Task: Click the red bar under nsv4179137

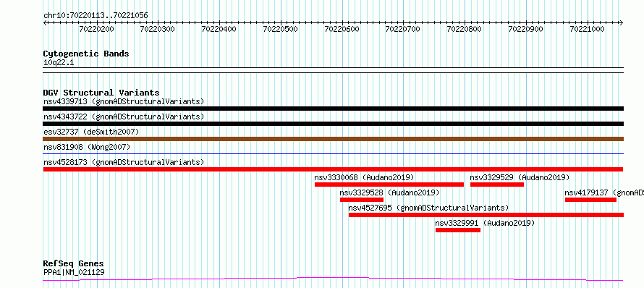Action: (x=590, y=200)
